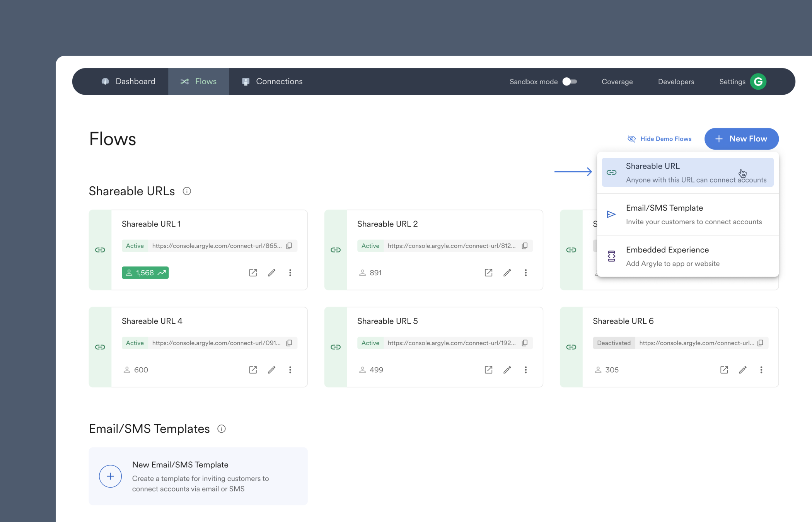Edit Shareable URL 6 with pencil icon

tap(742, 370)
